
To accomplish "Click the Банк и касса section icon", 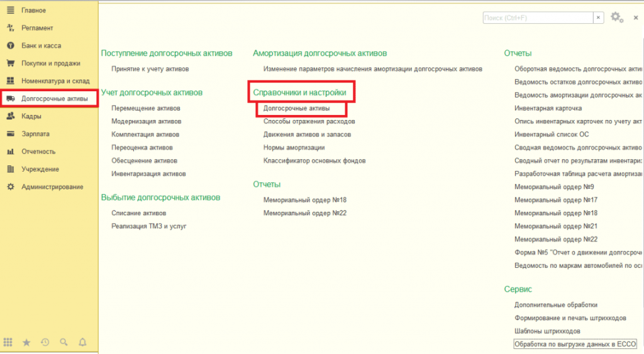I will click(10, 46).
